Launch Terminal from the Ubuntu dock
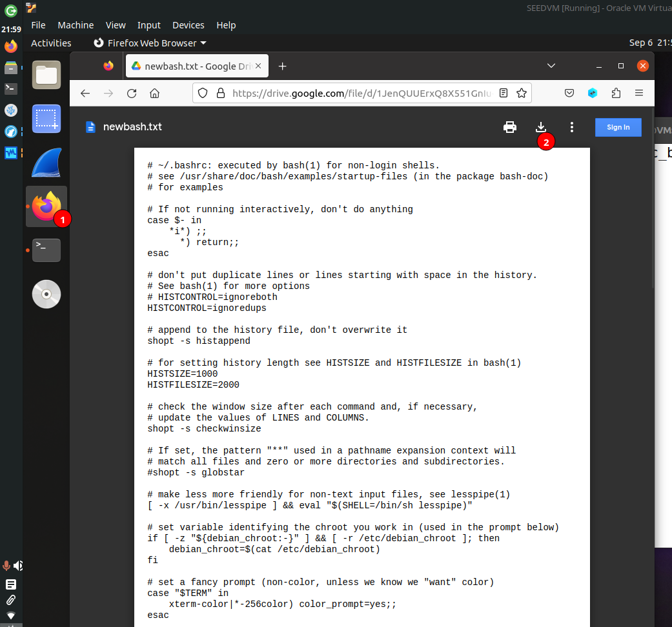Image resolution: width=672 pixels, height=627 pixels. point(46,250)
